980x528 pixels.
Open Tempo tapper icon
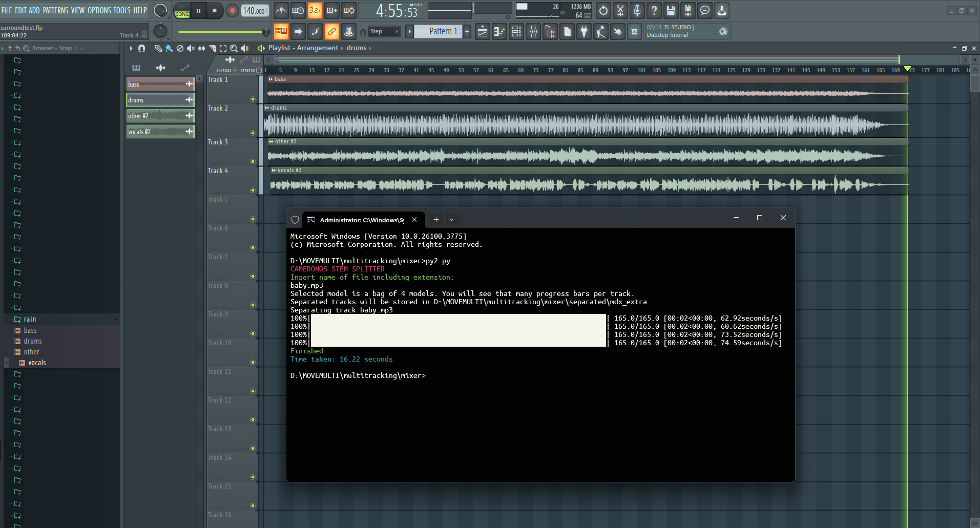(601, 32)
